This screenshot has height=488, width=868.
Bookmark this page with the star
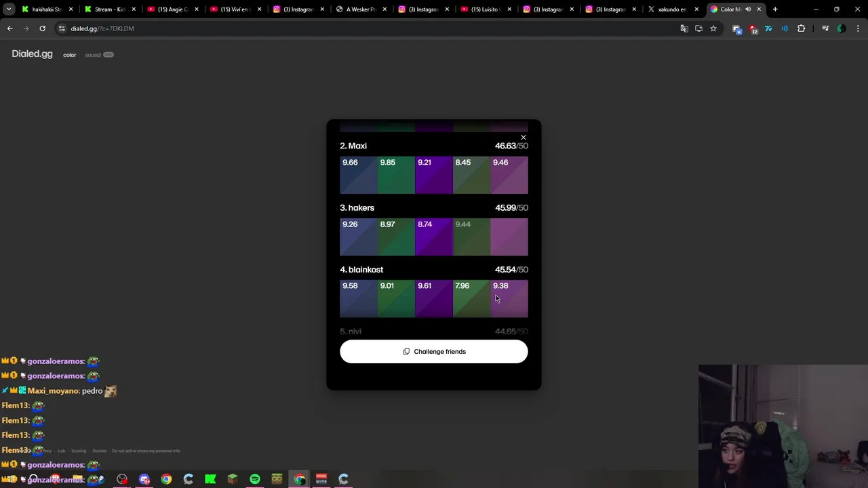pyautogui.click(x=713, y=28)
